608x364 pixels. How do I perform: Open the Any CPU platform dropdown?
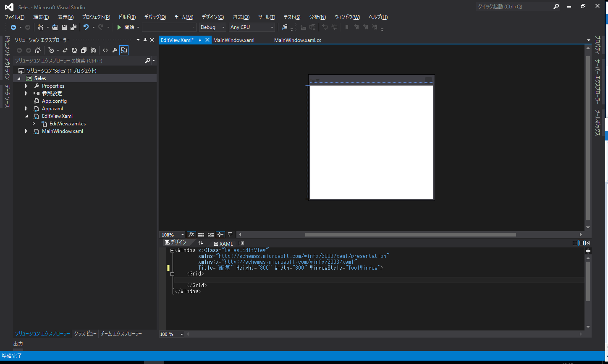[252, 27]
